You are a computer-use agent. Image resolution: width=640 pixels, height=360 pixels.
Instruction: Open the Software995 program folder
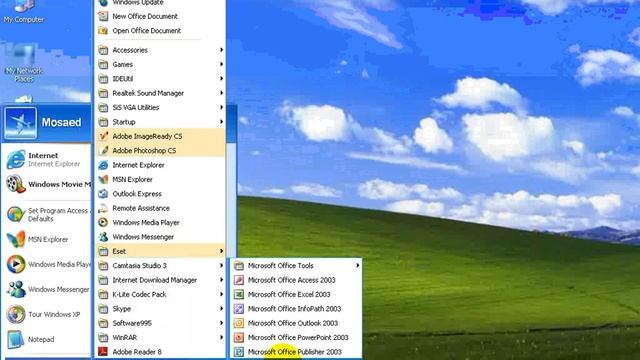coord(160,323)
